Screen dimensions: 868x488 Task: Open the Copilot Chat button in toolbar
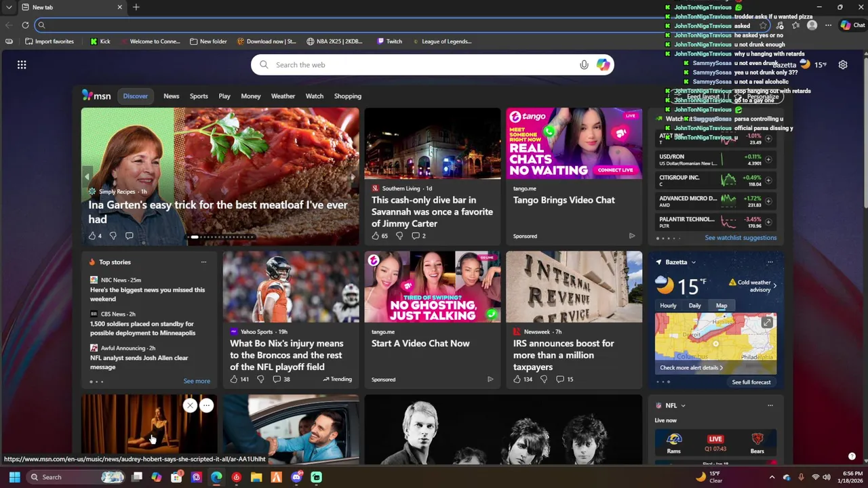[x=852, y=25]
